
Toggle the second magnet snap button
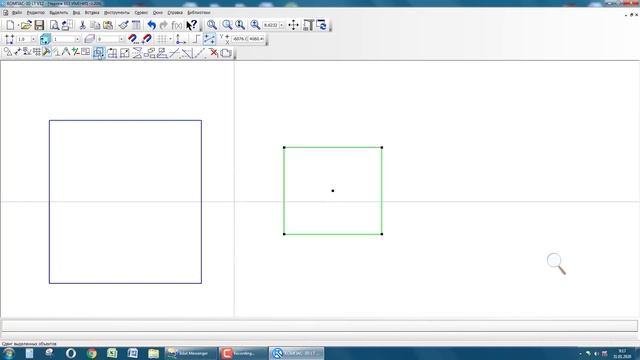click(147, 39)
